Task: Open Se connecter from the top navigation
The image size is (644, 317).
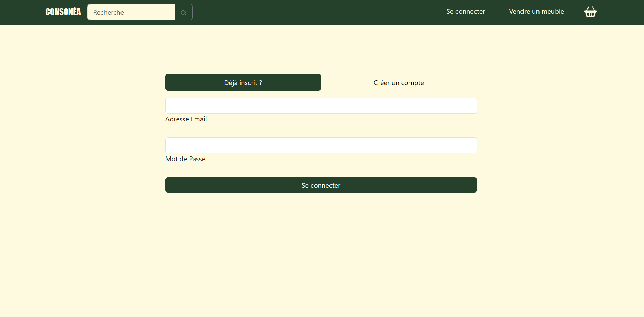Action: 465,11
